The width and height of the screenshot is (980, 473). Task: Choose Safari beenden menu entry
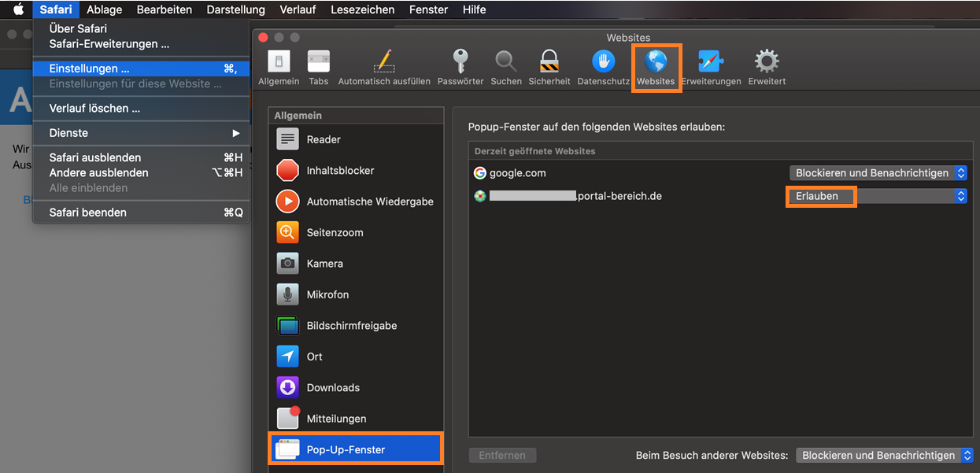pos(141,212)
